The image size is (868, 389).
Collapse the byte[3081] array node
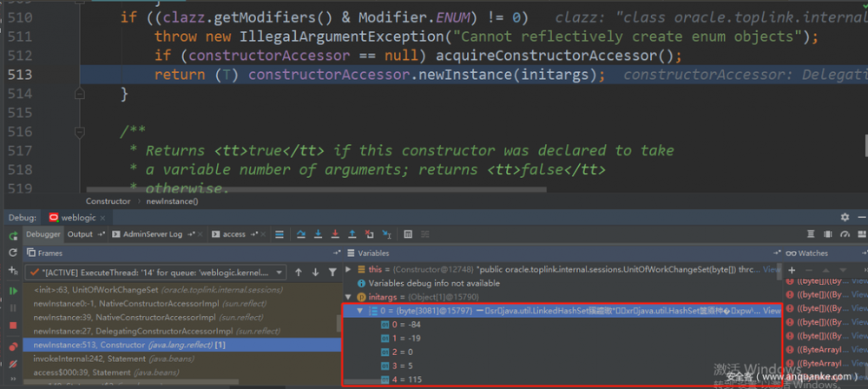tap(360, 311)
